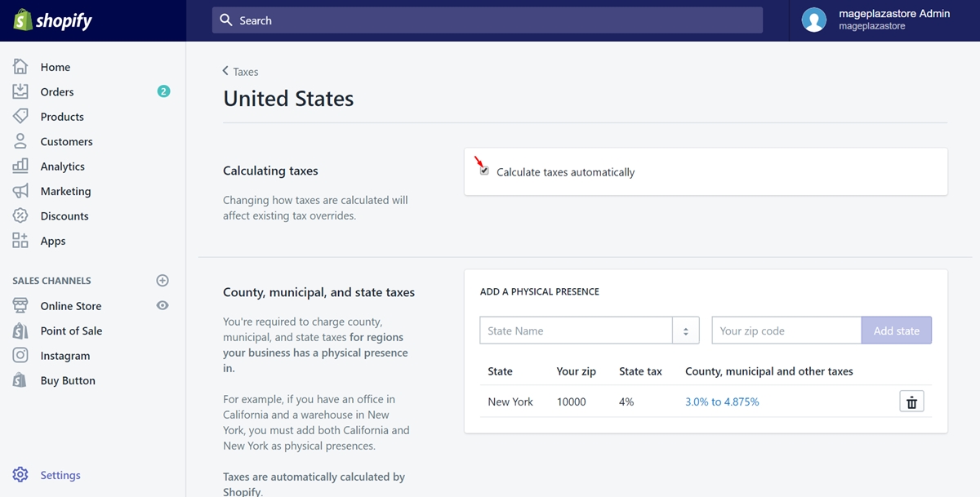Click the Online Store storefront icon

tap(20, 306)
